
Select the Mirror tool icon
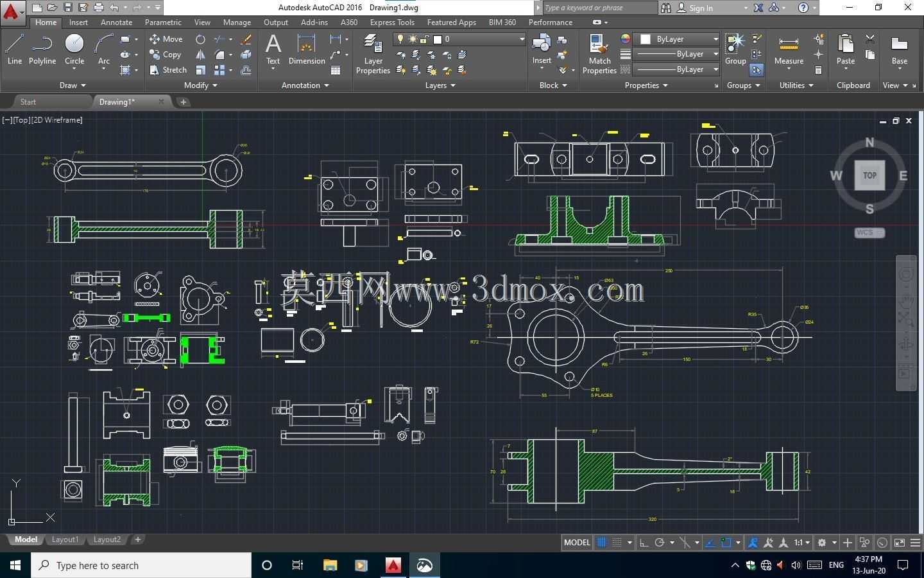tap(201, 55)
